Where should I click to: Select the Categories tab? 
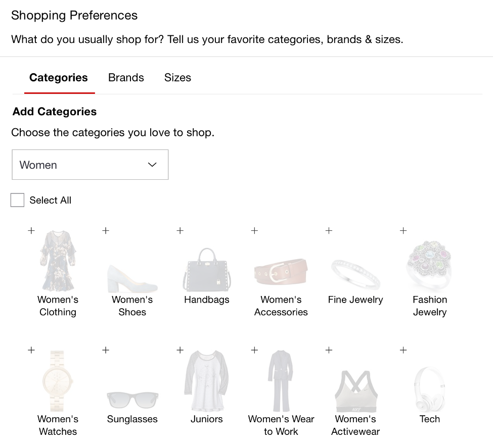point(59,78)
